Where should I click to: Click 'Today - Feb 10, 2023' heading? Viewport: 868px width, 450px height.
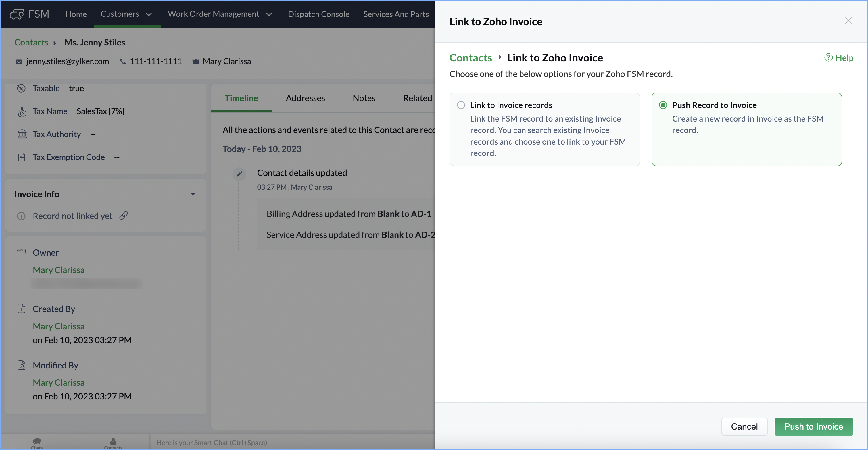[262, 149]
